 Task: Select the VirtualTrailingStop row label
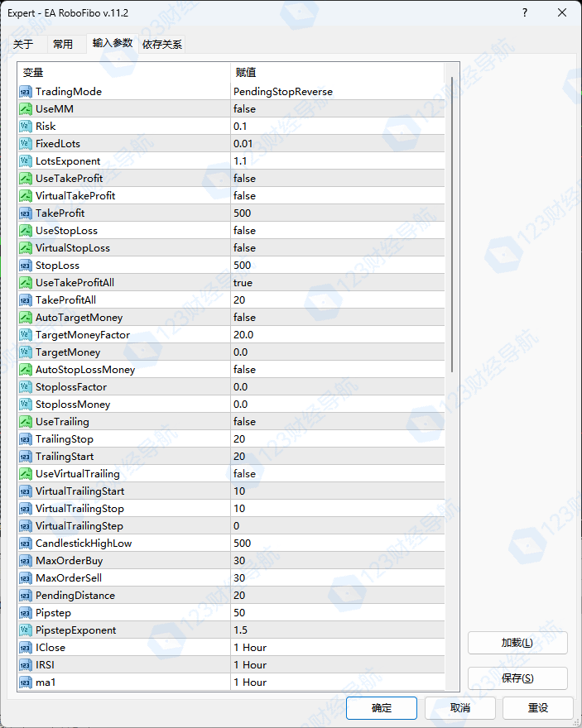point(80,509)
